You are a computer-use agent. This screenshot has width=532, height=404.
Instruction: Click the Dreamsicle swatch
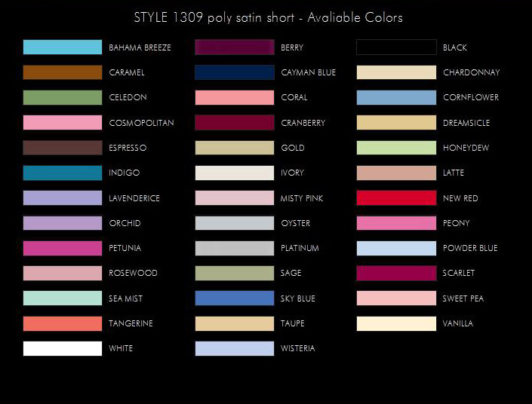pos(396,122)
